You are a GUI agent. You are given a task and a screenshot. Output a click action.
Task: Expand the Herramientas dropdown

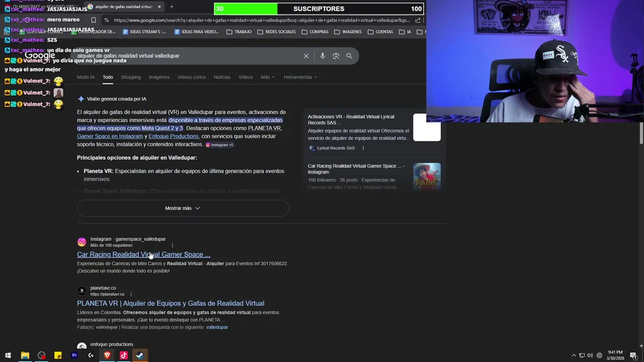301,77
